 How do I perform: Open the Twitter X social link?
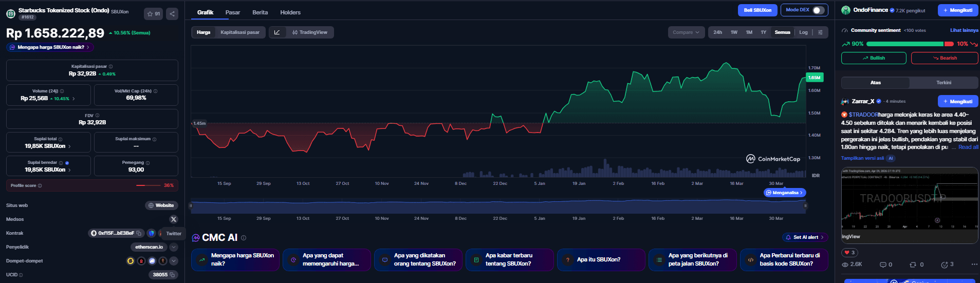point(174,219)
